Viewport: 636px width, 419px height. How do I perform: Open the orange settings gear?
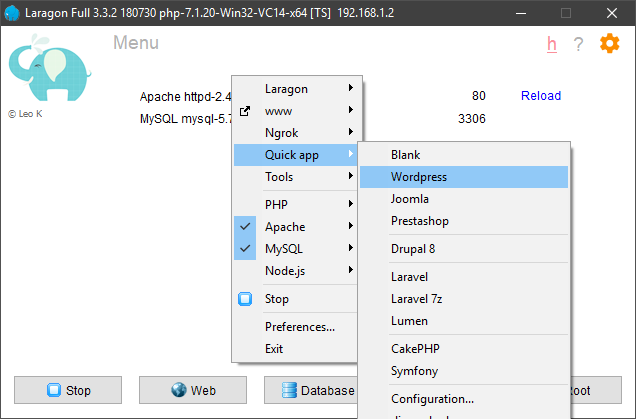[610, 43]
